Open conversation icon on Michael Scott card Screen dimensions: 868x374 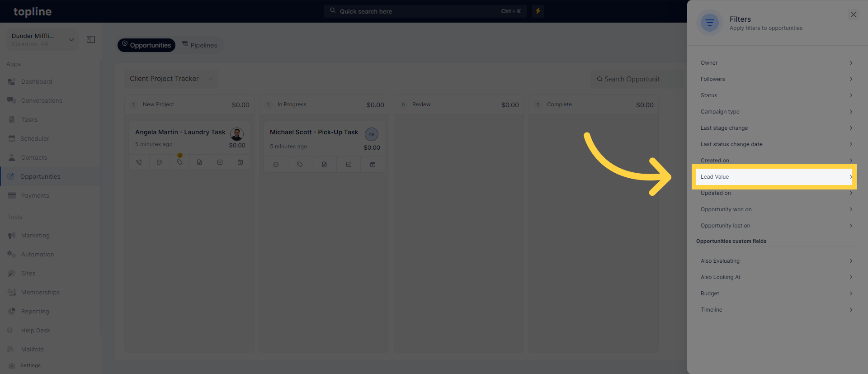276,165
